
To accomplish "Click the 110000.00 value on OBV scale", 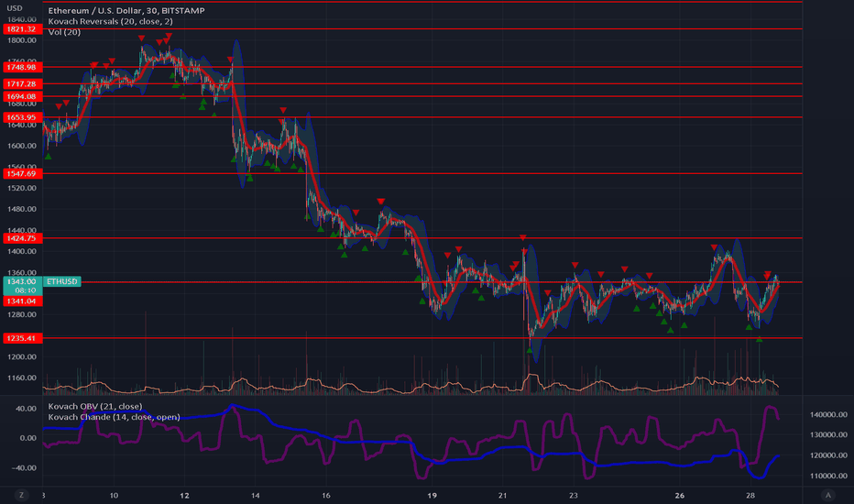I will coord(828,475).
